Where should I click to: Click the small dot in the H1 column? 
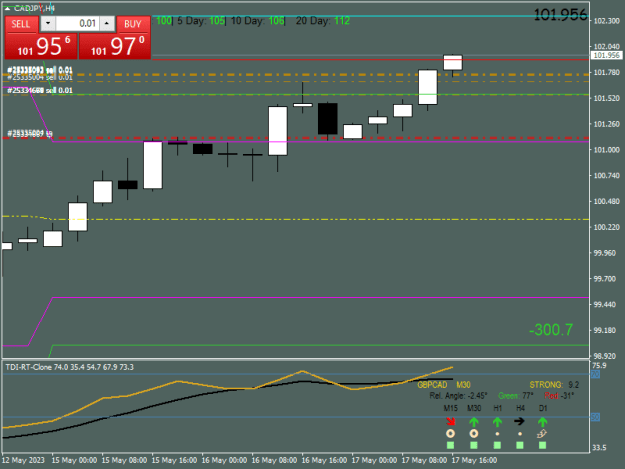pyautogui.click(x=497, y=434)
